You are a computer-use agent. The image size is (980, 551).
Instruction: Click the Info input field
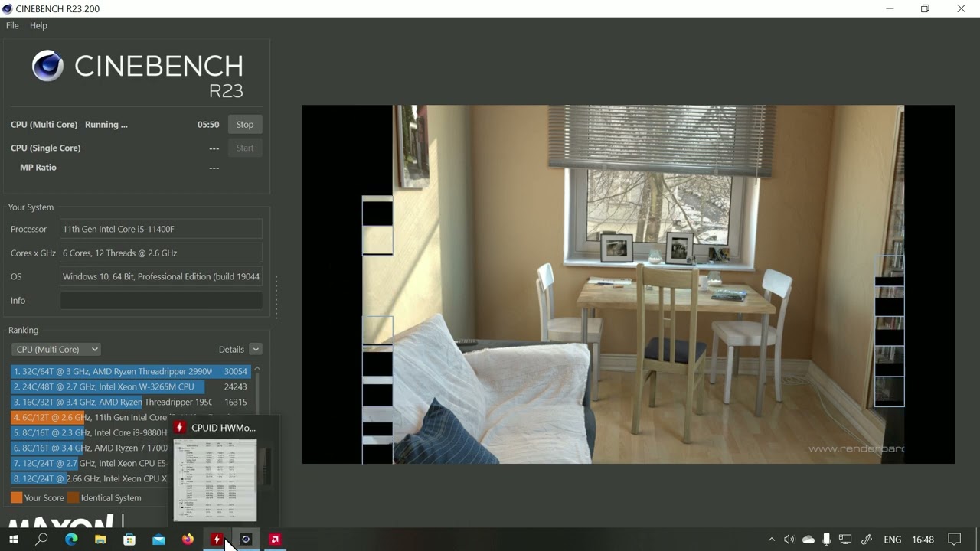[x=161, y=301]
